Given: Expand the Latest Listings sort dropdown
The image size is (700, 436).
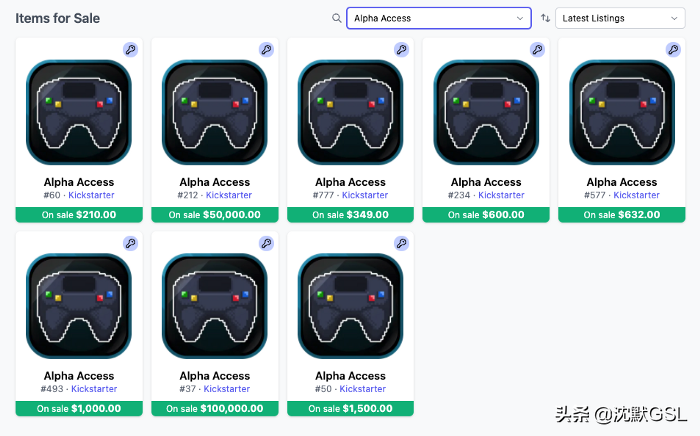Looking at the screenshot, I should click(x=620, y=18).
